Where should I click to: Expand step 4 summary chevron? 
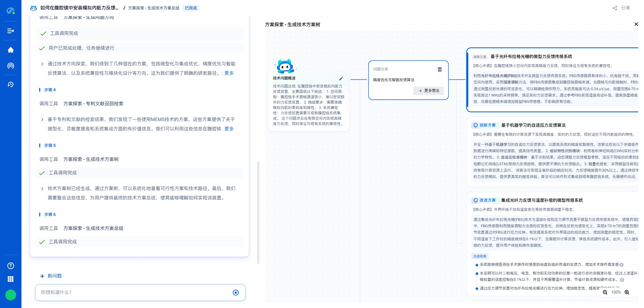[x=42, y=120]
